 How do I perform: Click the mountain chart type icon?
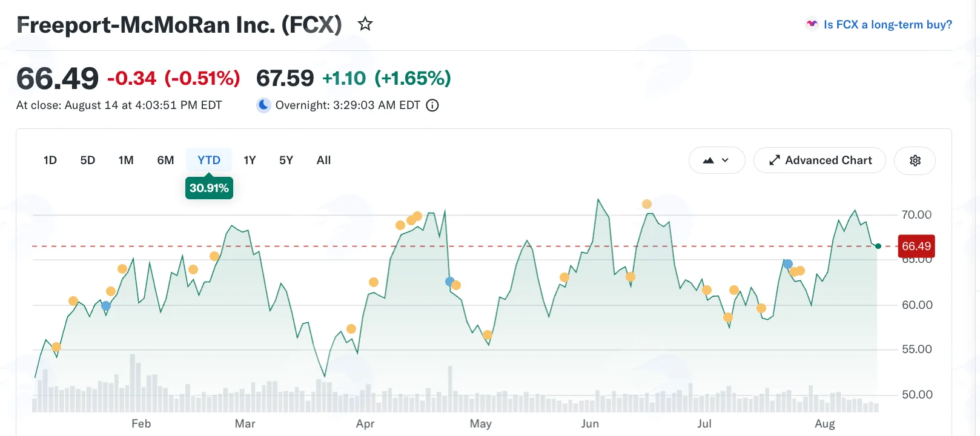(x=708, y=160)
